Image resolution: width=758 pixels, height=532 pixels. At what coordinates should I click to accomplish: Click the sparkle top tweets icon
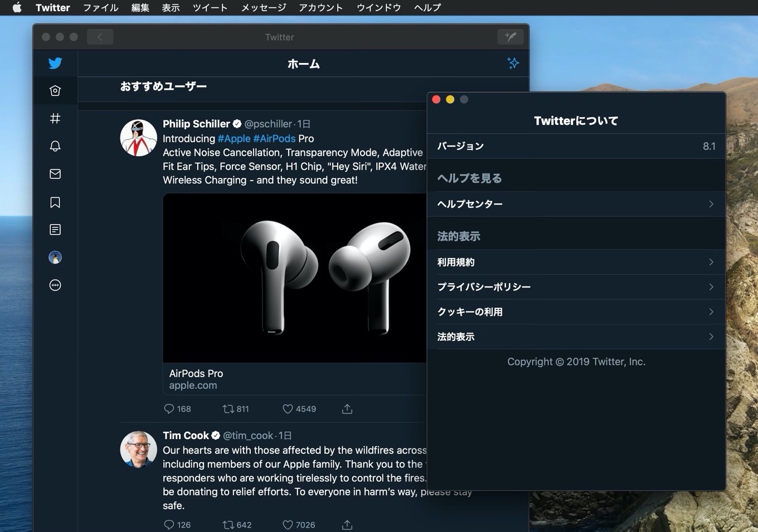click(x=513, y=63)
